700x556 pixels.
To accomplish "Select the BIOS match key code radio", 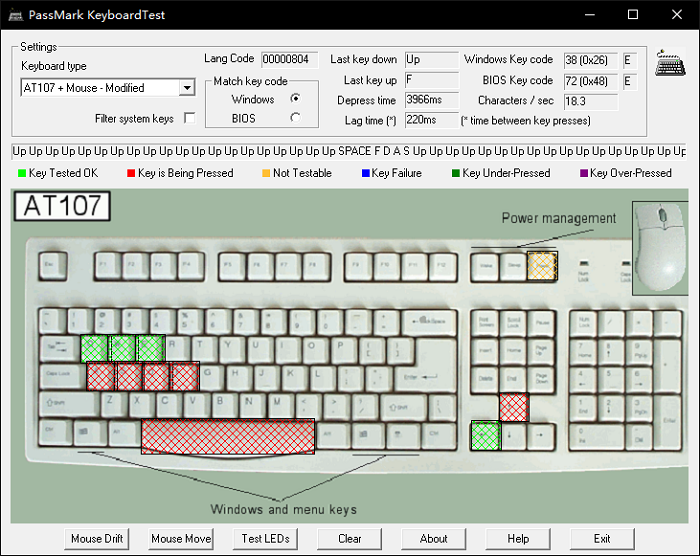I will click(x=295, y=118).
